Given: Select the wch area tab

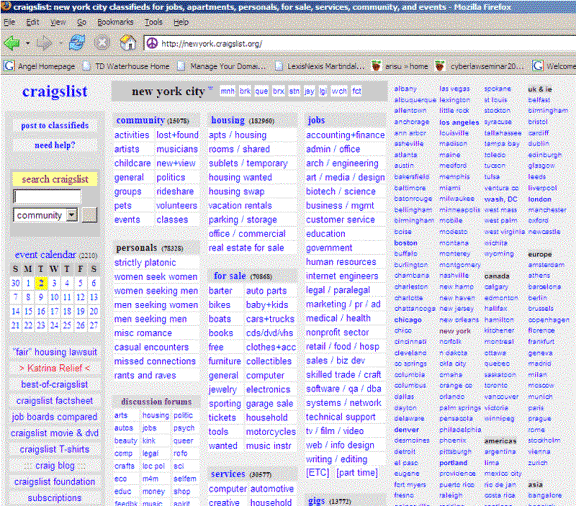Looking at the screenshot, I should point(339,91).
